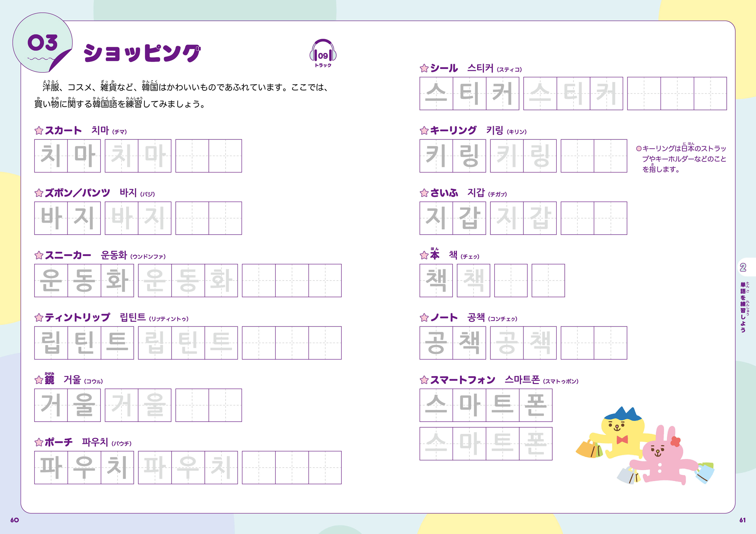This screenshot has height=534, width=756.
Task: Click the section 2 side tab number
Action: [743, 267]
